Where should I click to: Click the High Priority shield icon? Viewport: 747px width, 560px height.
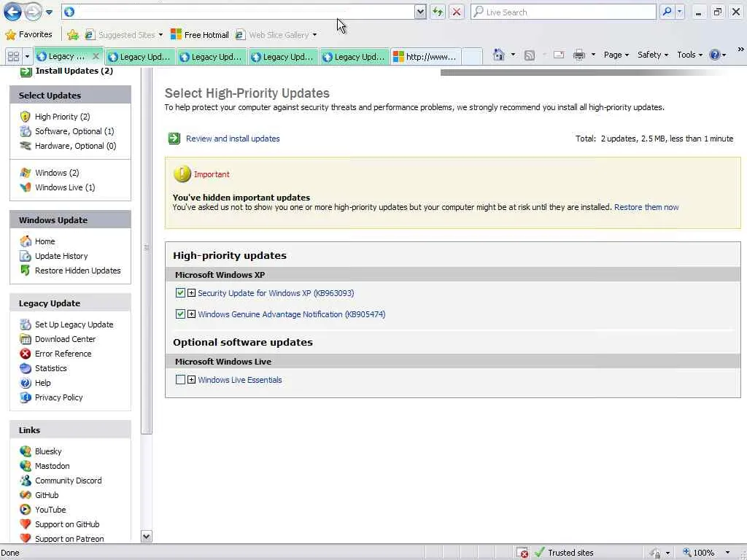click(26, 117)
